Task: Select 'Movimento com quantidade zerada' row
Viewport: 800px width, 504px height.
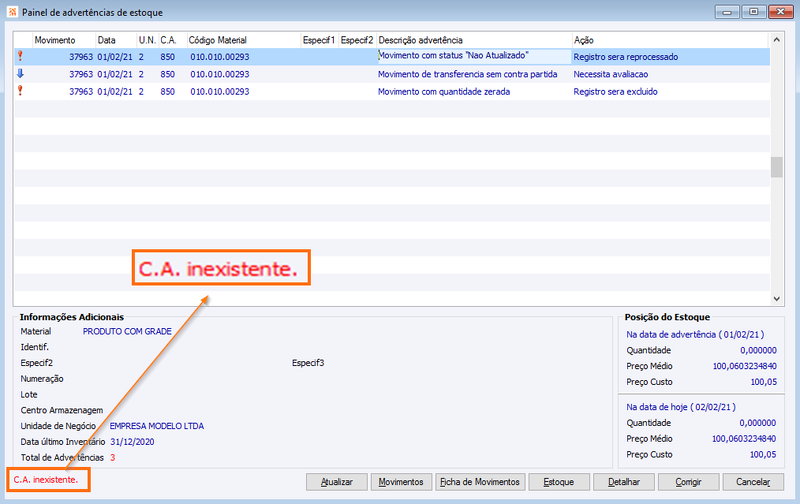Action: pos(392,91)
